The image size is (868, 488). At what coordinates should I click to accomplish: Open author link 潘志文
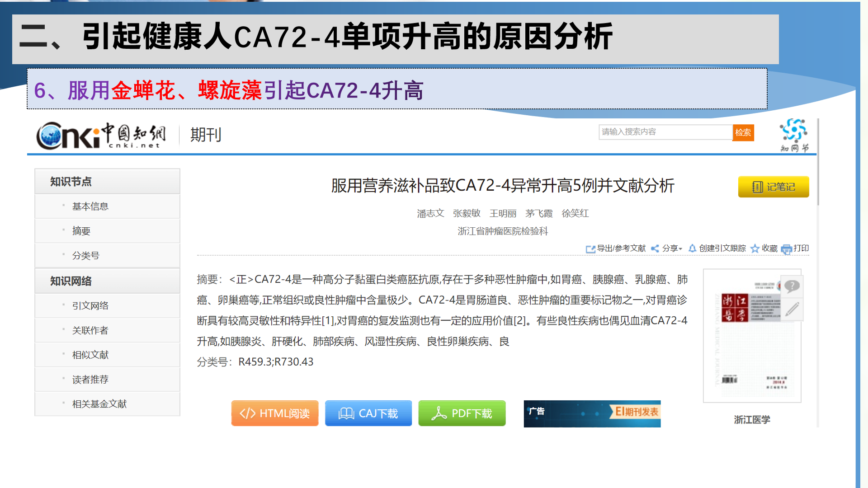click(x=429, y=213)
